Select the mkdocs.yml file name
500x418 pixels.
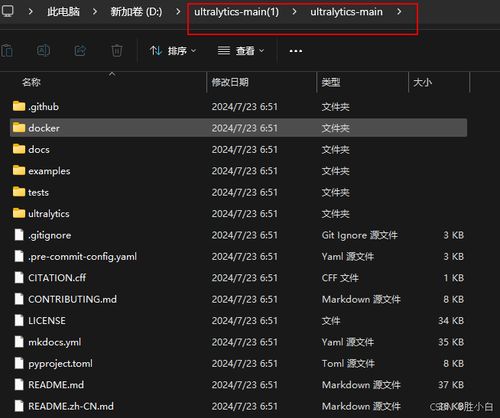point(55,342)
